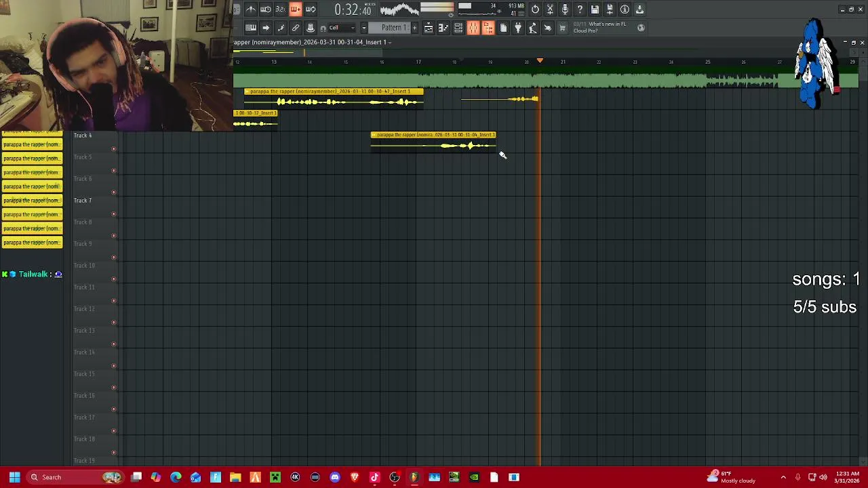This screenshot has height=488, width=868.
Task: Click the taskbar Search box
Action: (75, 477)
